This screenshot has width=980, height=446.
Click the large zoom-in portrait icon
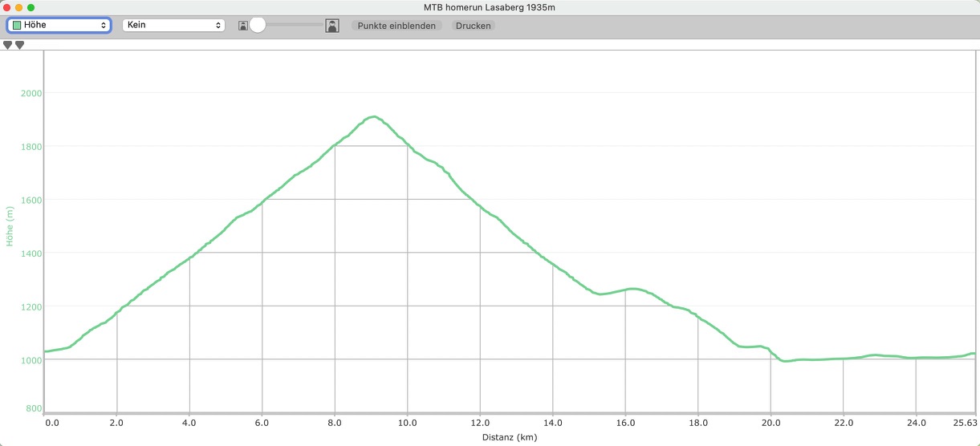click(x=331, y=26)
